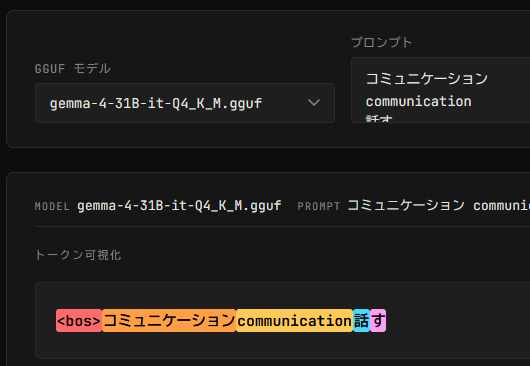Click the GGUF モデル label
Viewport: 530px width, 366px height.
[x=73, y=69]
